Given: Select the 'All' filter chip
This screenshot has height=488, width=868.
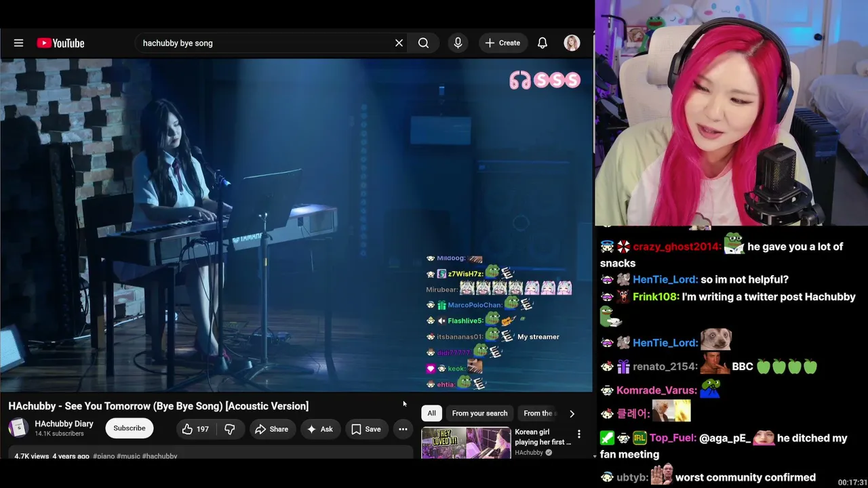Looking at the screenshot, I should [x=431, y=413].
